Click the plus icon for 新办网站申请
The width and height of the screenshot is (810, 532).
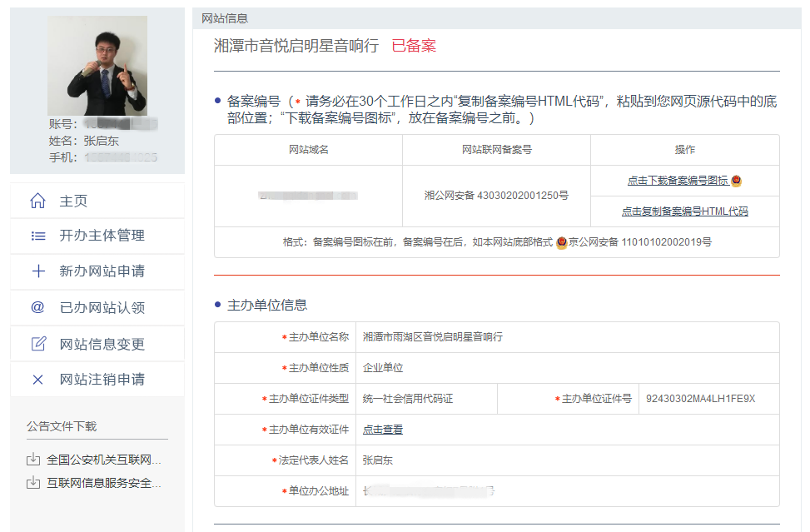pos(37,271)
